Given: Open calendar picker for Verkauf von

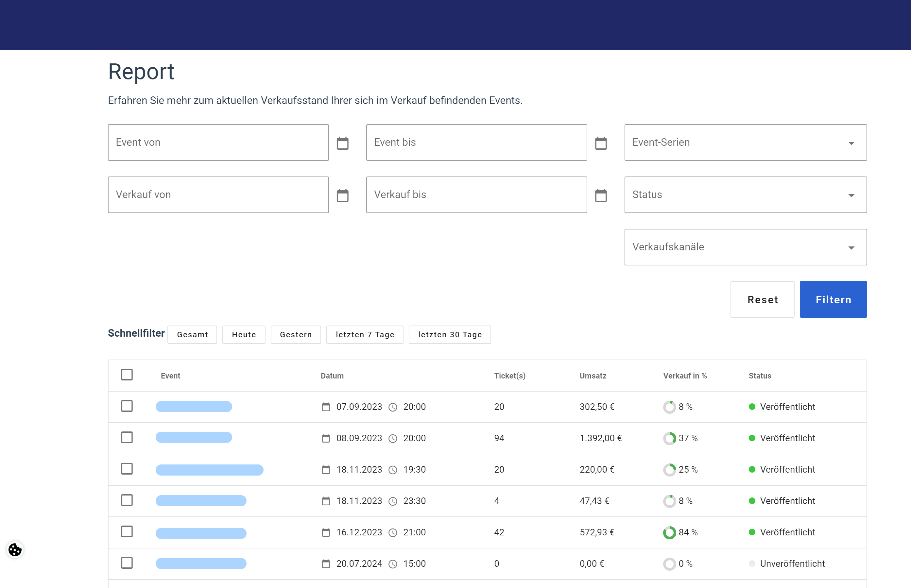Looking at the screenshot, I should coord(342,195).
